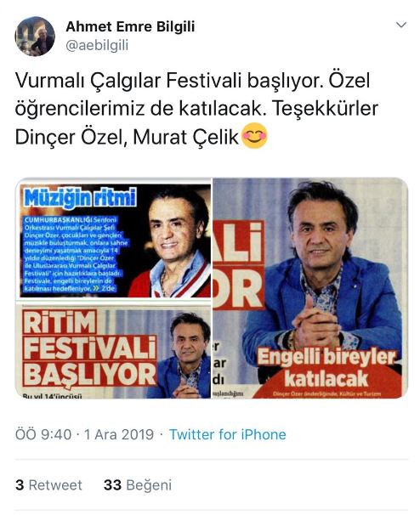Select the 1 Ara 2019 date
This screenshot has width=420, height=515.
pos(119,434)
